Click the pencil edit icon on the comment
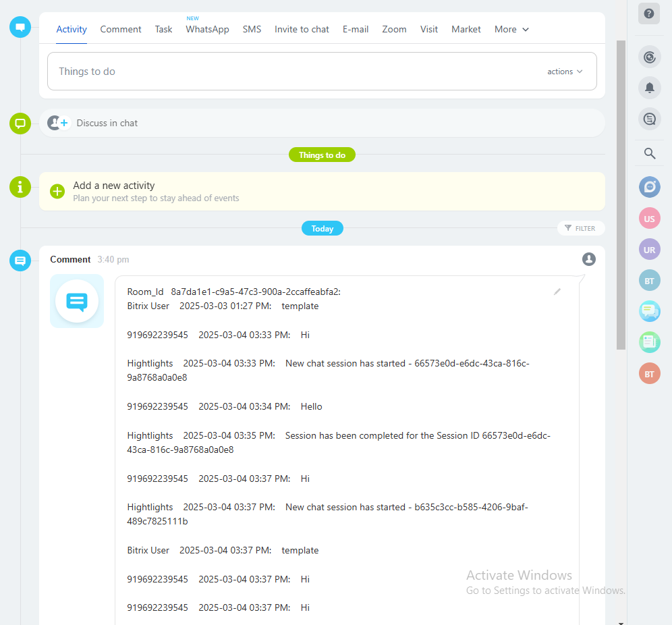 [x=557, y=292]
